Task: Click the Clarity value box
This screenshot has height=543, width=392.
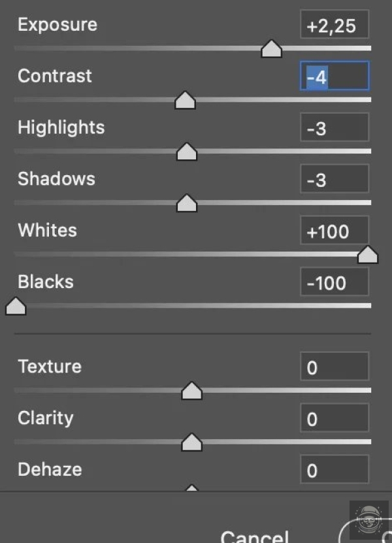Action: tap(334, 418)
